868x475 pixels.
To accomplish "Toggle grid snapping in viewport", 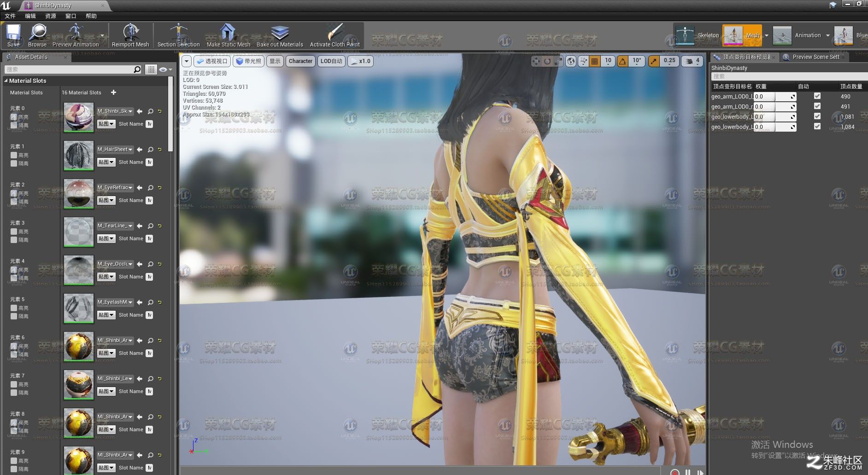I will (595, 61).
